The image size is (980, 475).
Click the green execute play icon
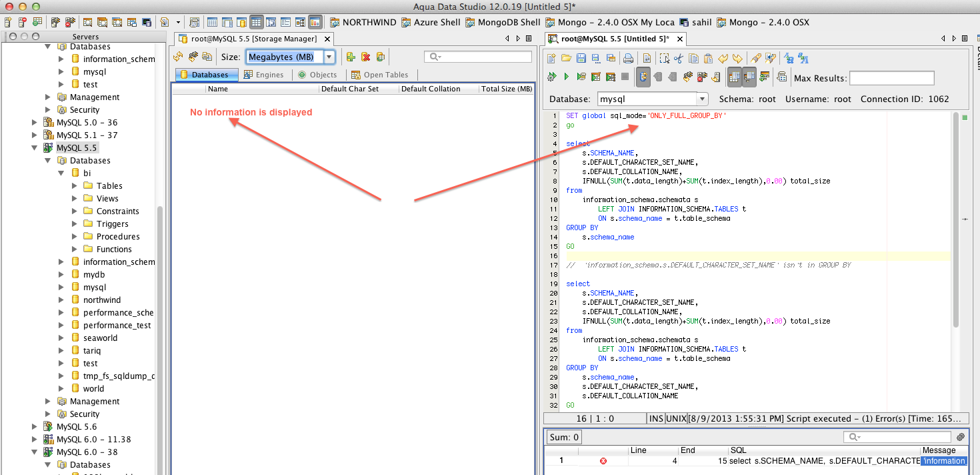click(x=566, y=77)
